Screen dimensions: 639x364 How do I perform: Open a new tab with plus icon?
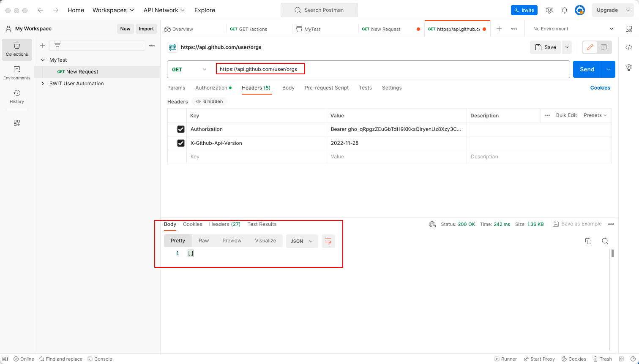(499, 29)
